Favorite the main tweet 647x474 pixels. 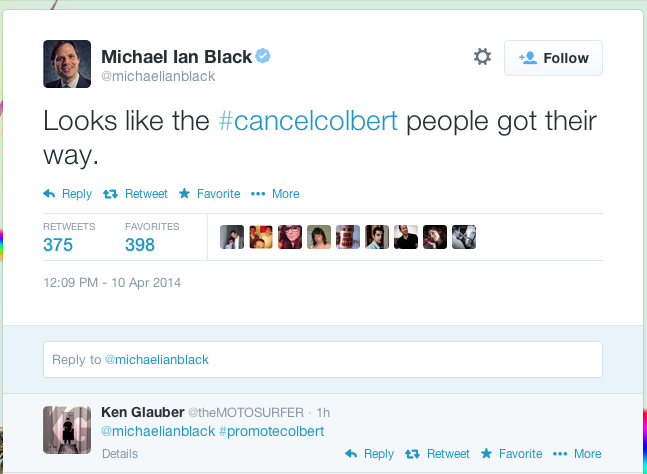[x=210, y=194]
